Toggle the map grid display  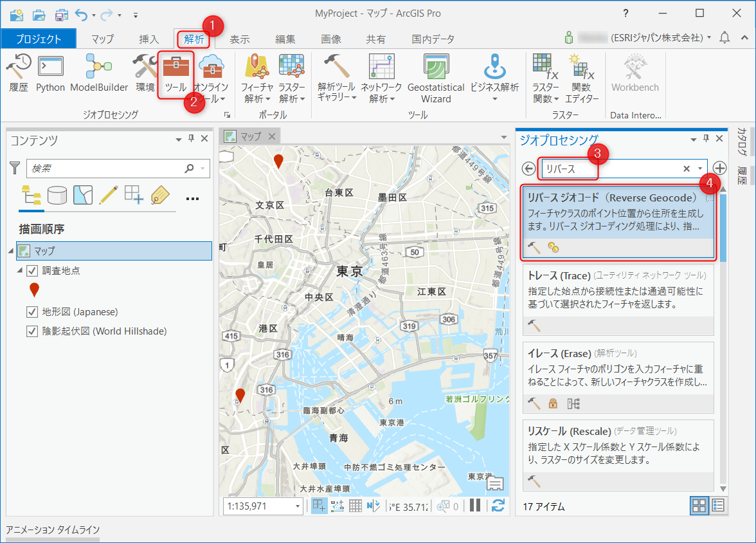click(x=355, y=505)
